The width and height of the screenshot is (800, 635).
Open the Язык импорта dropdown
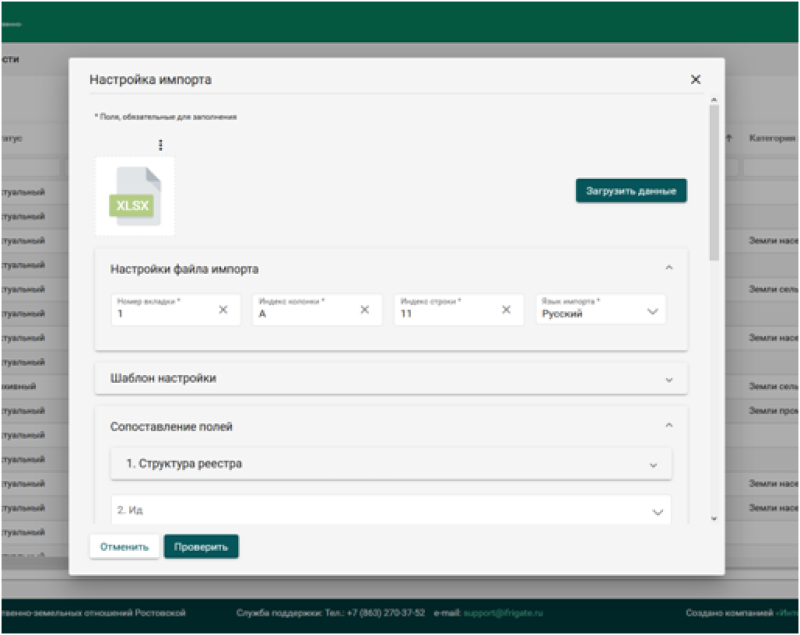click(652, 312)
